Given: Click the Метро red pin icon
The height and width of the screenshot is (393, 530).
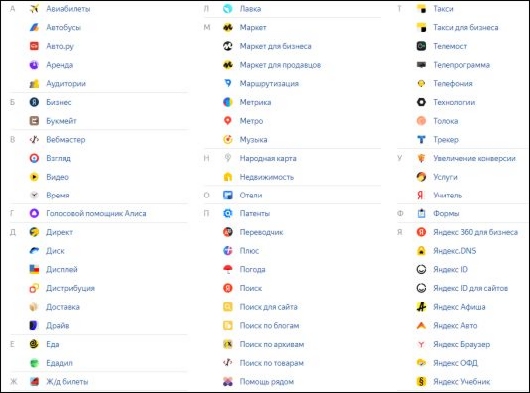Looking at the screenshot, I should (228, 121).
